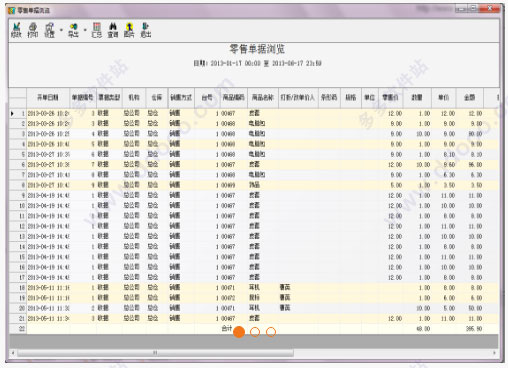This screenshot has width=508, height=368.
Task: Click the date cell in row 9
Action: tap(48, 195)
